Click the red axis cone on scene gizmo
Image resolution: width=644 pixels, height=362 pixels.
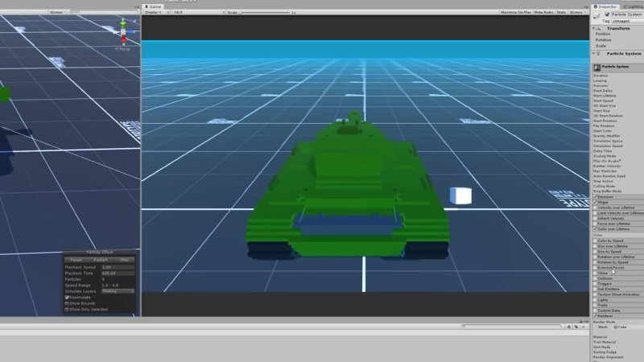[x=123, y=39]
